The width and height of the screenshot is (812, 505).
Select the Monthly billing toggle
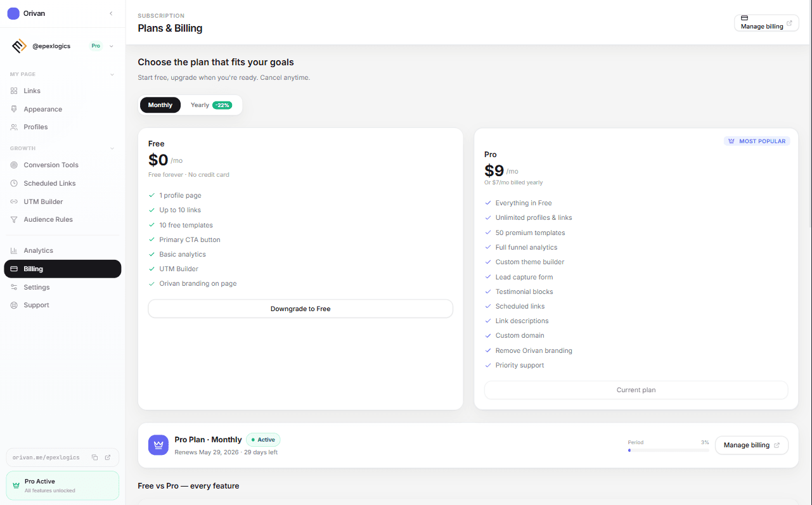click(x=160, y=105)
